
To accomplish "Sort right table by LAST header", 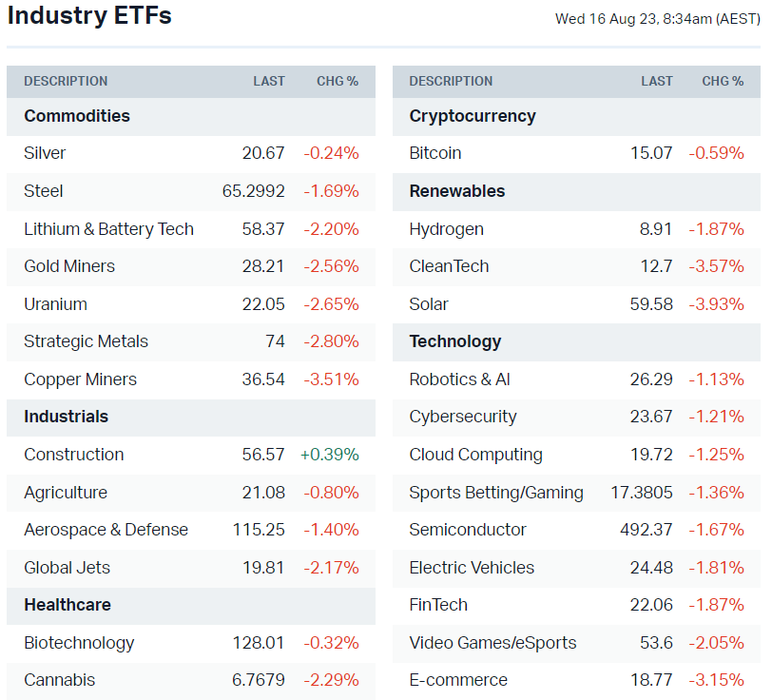I will pyautogui.click(x=657, y=82).
